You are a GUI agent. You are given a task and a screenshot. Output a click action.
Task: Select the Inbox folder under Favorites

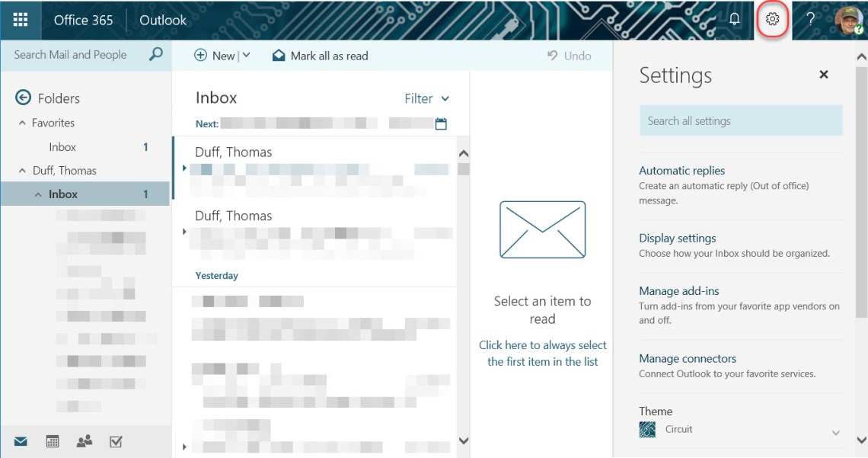click(62, 146)
